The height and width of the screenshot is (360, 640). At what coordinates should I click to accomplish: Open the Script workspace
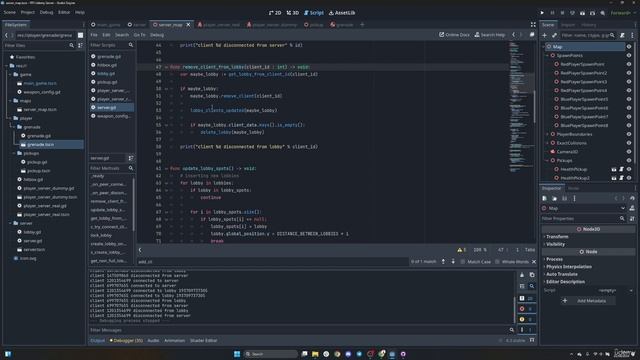pyautogui.click(x=314, y=13)
